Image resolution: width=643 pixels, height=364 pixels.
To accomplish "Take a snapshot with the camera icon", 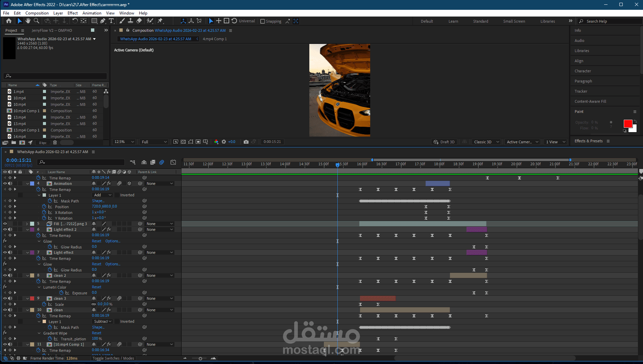I will [x=246, y=142].
